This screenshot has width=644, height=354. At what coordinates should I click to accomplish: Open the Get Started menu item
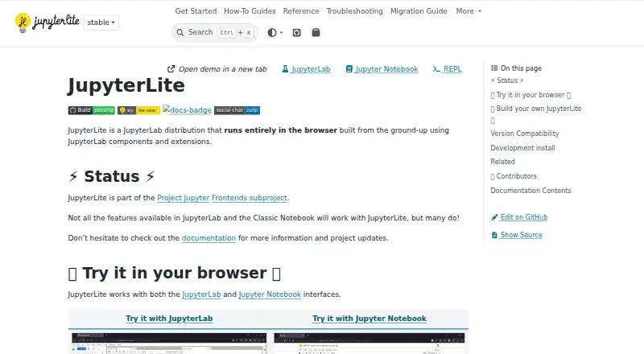pos(196,11)
